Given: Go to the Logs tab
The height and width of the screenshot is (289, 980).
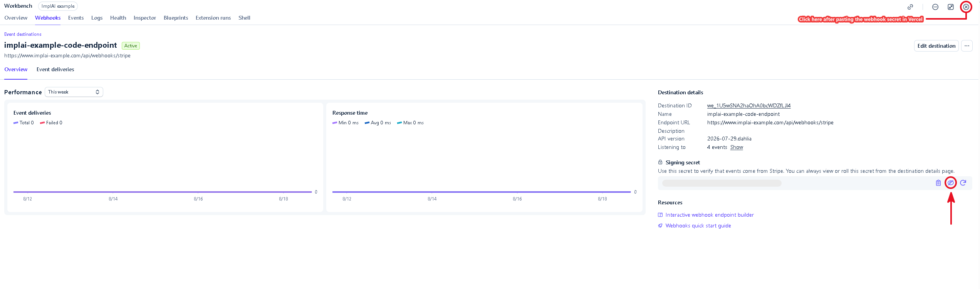Looking at the screenshot, I should point(97,18).
